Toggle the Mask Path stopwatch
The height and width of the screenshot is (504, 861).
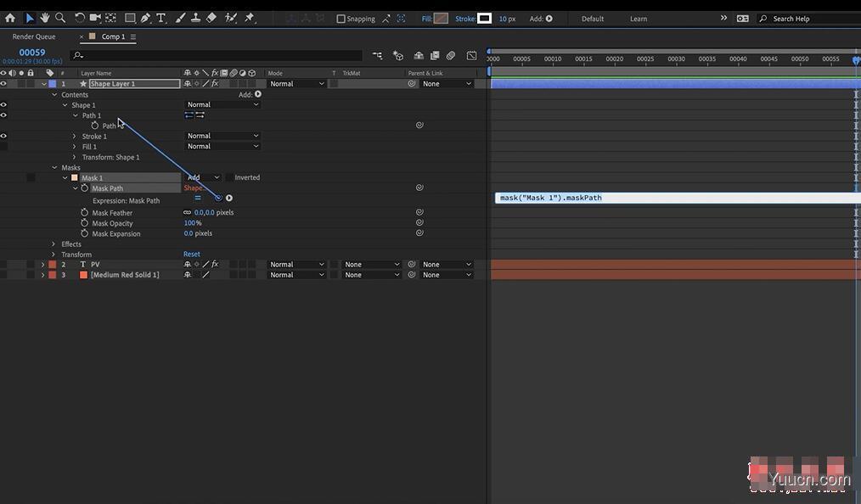pos(85,188)
